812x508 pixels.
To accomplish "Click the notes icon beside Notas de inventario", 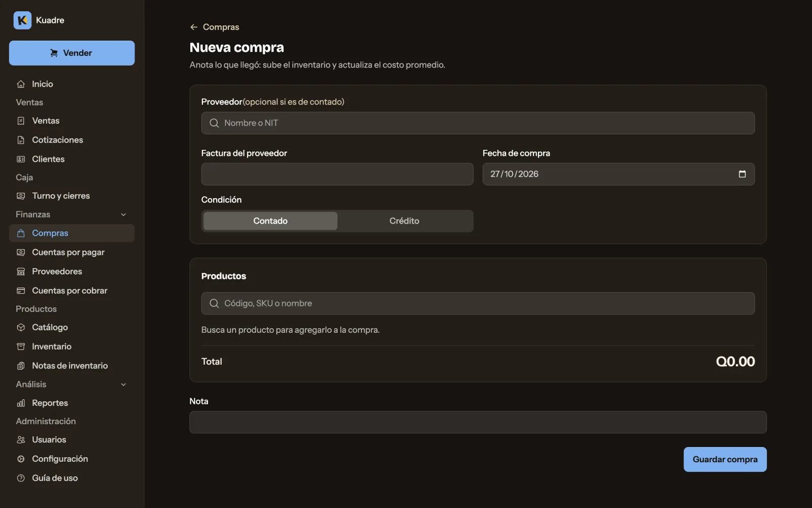I will pyautogui.click(x=21, y=366).
